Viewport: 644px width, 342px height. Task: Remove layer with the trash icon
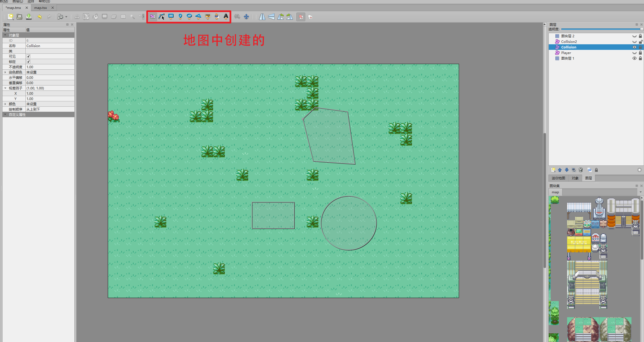(581, 170)
